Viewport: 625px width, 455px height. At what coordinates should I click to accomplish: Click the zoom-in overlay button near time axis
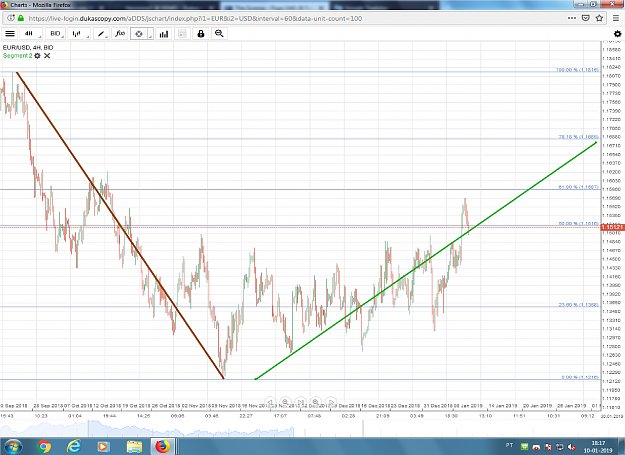click(316, 402)
